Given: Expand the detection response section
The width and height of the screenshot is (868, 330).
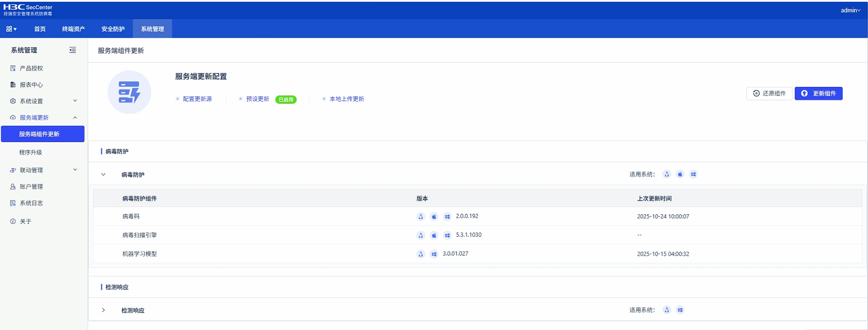Looking at the screenshot, I should (x=103, y=310).
